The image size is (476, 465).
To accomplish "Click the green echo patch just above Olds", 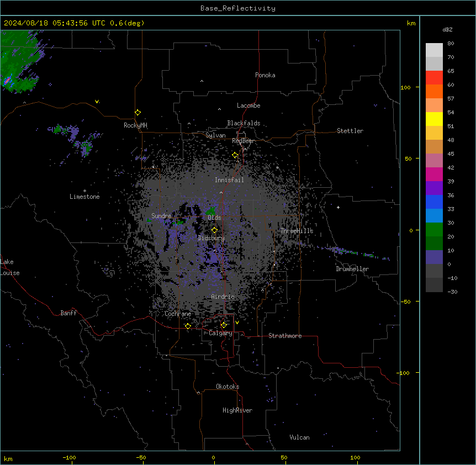I will click(211, 210).
